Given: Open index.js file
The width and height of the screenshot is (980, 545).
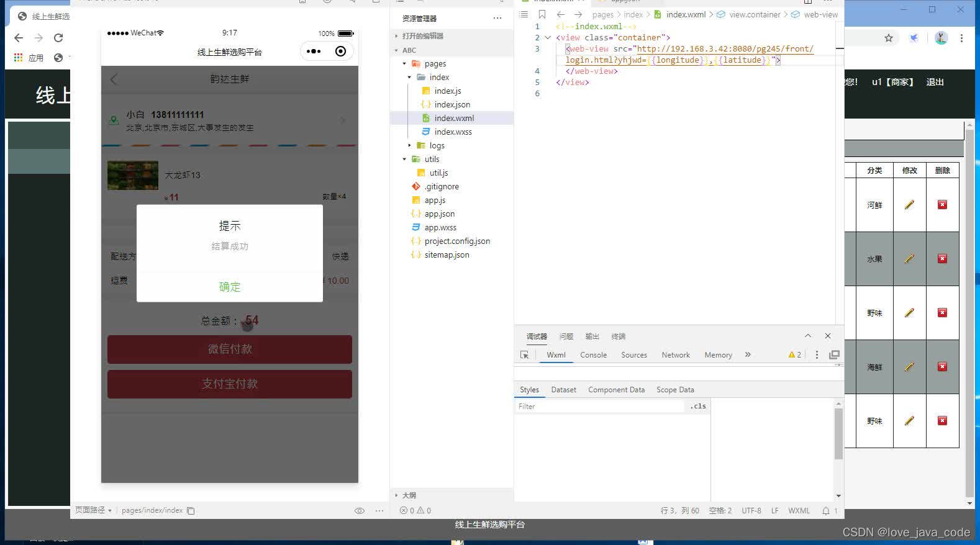Looking at the screenshot, I should click(x=448, y=91).
